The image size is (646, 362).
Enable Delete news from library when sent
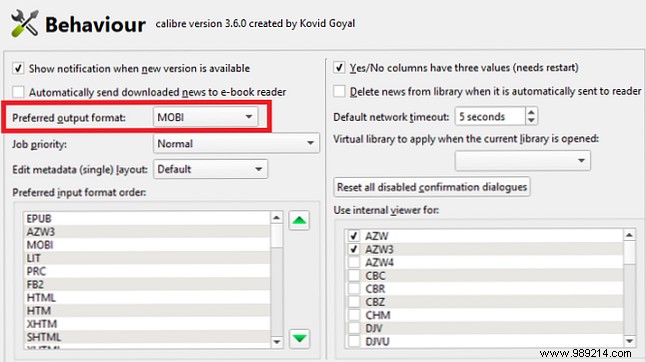[339, 91]
